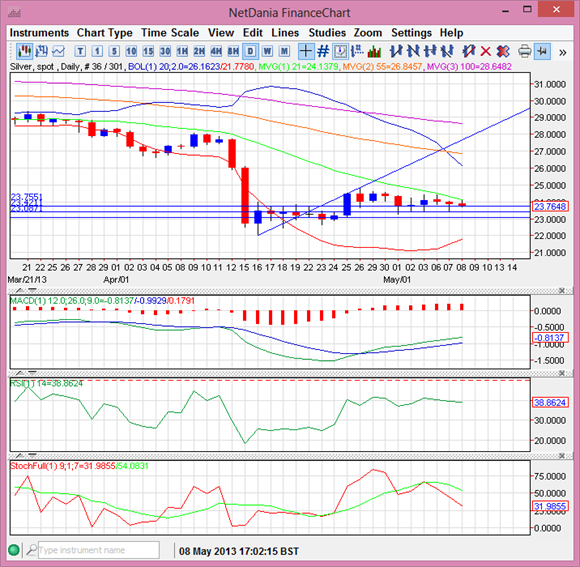Image resolution: width=580 pixels, height=567 pixels.
Task: Switch to 5 minute time scale
Action: click(x=114, y=51)
